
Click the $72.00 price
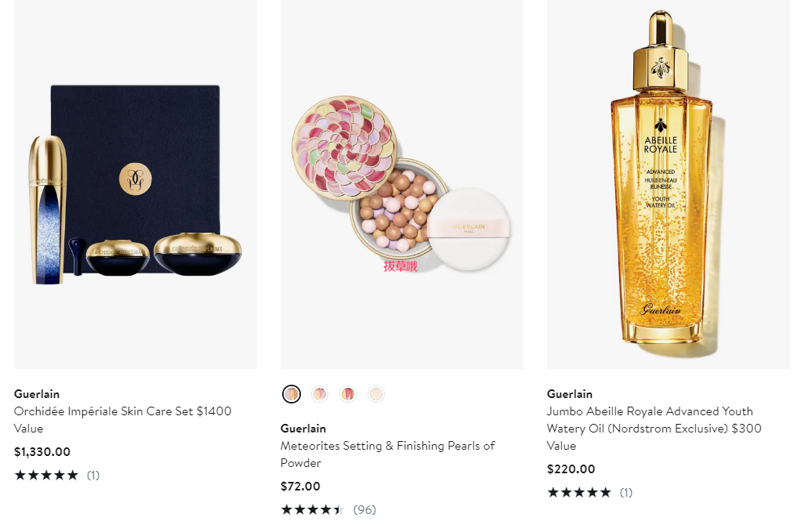tap(300, 486)
